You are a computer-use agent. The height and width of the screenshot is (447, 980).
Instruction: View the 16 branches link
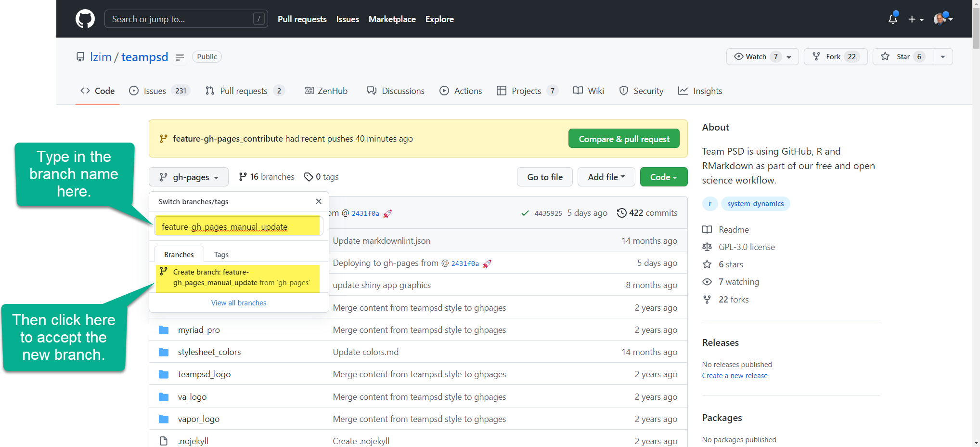point(266,177)
